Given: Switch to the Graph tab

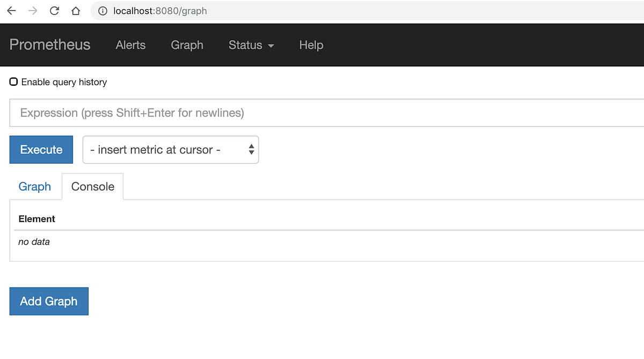Looking at the screenshot, I should (x=34, y=186).
